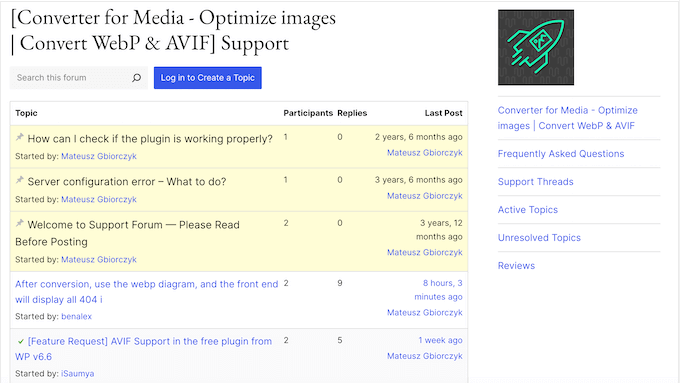
Task: Click '3 years, 12 months ago' last post time
Action: (x=439, y=230)
